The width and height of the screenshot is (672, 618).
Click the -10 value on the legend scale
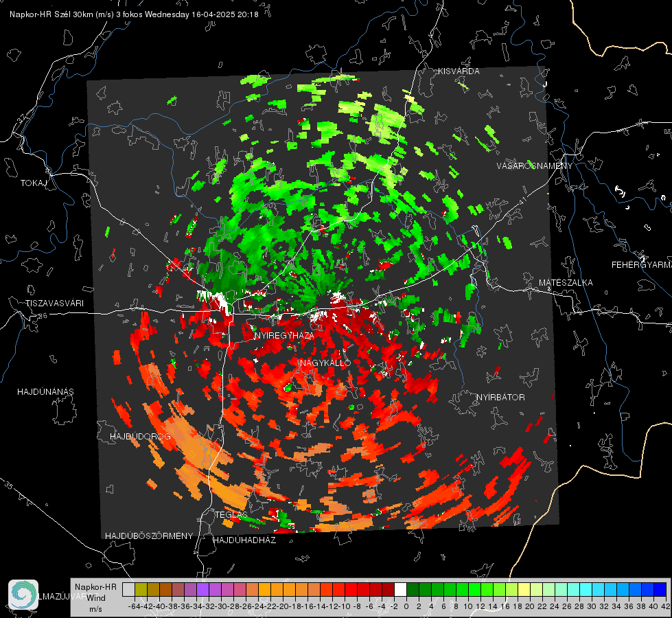coord(344,606)
